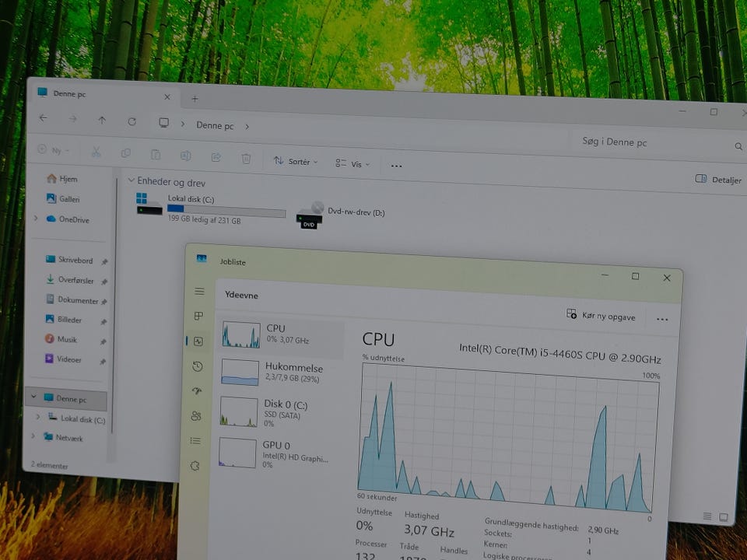Select the GPU 0 item
The height and width of the screenshot is (560, 747).
279,453
